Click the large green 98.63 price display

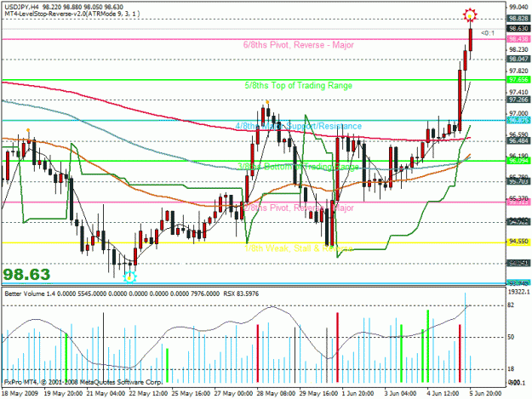(x=26, y=275)
